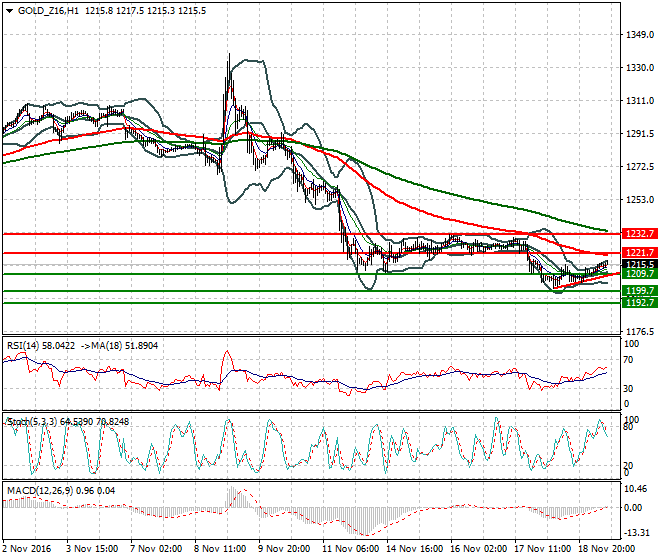Screen dimensions: 660x560
Task: Click the 8 Nov 11:00 time label
Action: click(x=220, y=549)
